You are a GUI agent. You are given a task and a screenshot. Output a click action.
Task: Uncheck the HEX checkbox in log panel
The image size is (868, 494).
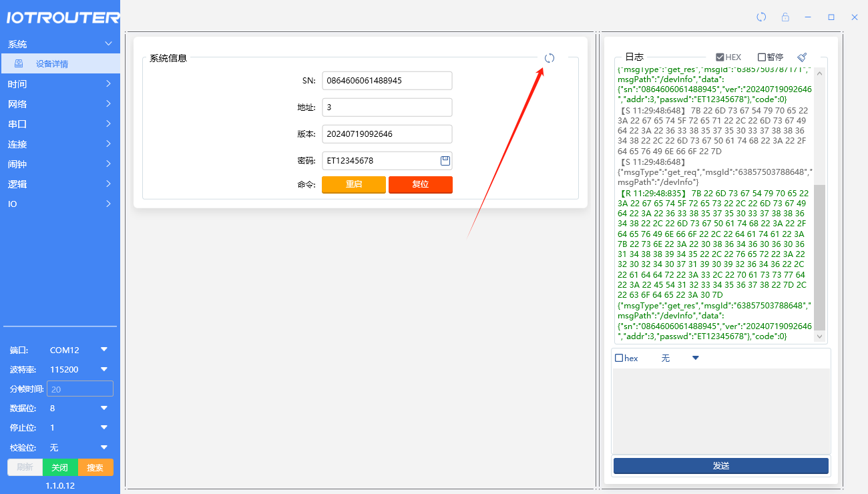tap(720, 57)
